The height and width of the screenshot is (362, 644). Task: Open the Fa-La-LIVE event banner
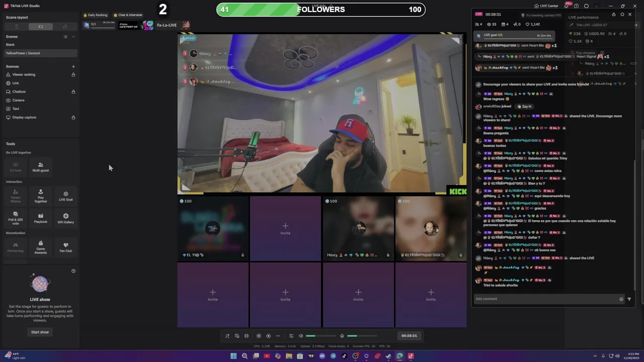tap(173, 25)
